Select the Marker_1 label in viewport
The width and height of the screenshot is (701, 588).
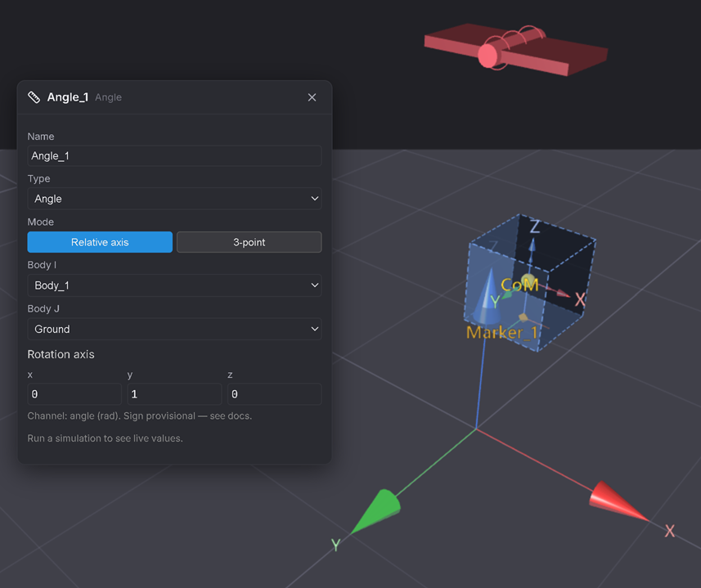click(501, 332)
